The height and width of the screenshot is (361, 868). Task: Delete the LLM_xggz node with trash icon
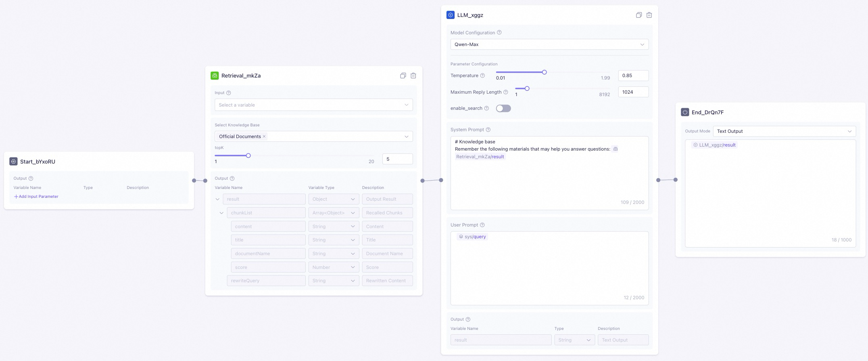coord(649,15)
